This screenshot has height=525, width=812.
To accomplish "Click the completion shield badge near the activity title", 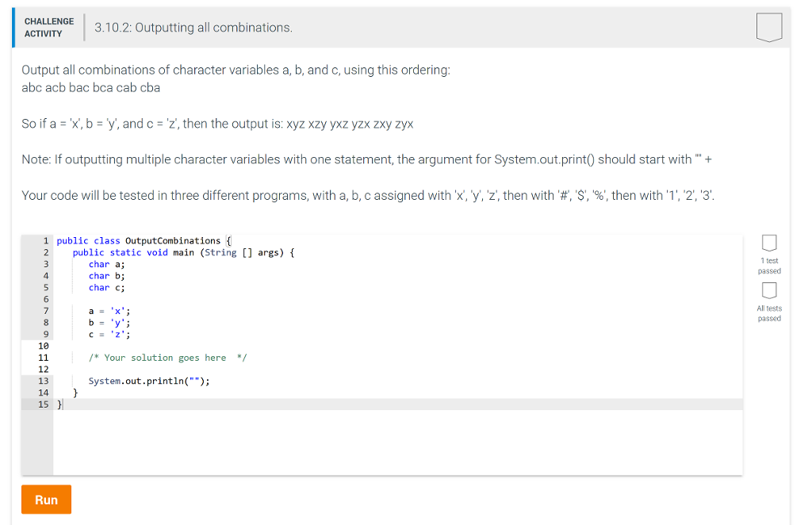I will coord(768,26).
